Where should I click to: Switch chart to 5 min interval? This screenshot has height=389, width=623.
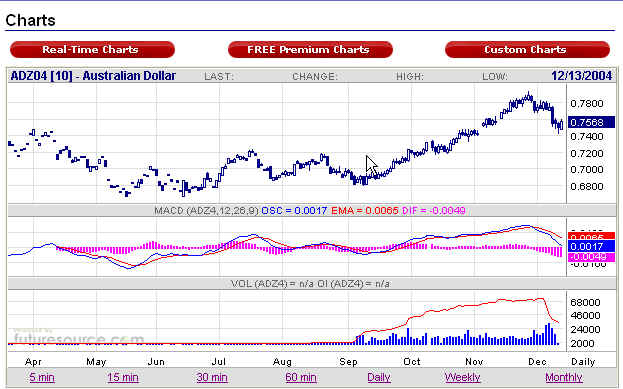[x=42, y=377]
